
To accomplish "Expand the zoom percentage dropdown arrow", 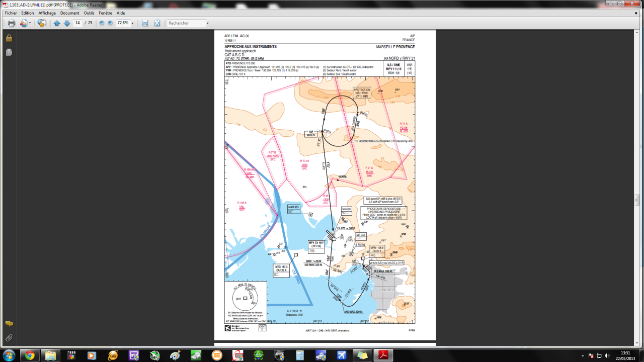I will pos(133,23).
